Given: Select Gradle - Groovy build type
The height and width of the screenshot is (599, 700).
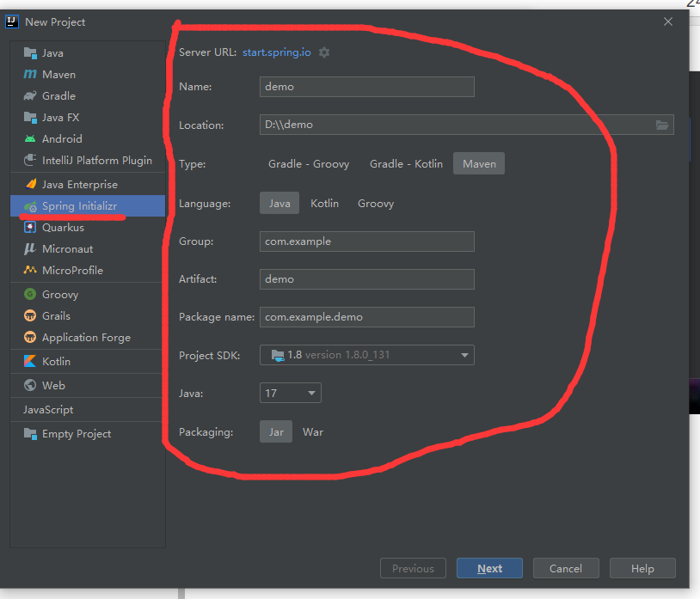Looking at the screenshot, I should point(309,163).
